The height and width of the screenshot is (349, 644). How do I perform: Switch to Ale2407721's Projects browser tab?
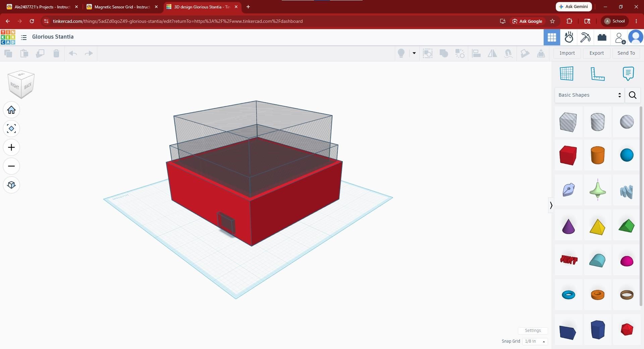[x=43, y=7]
